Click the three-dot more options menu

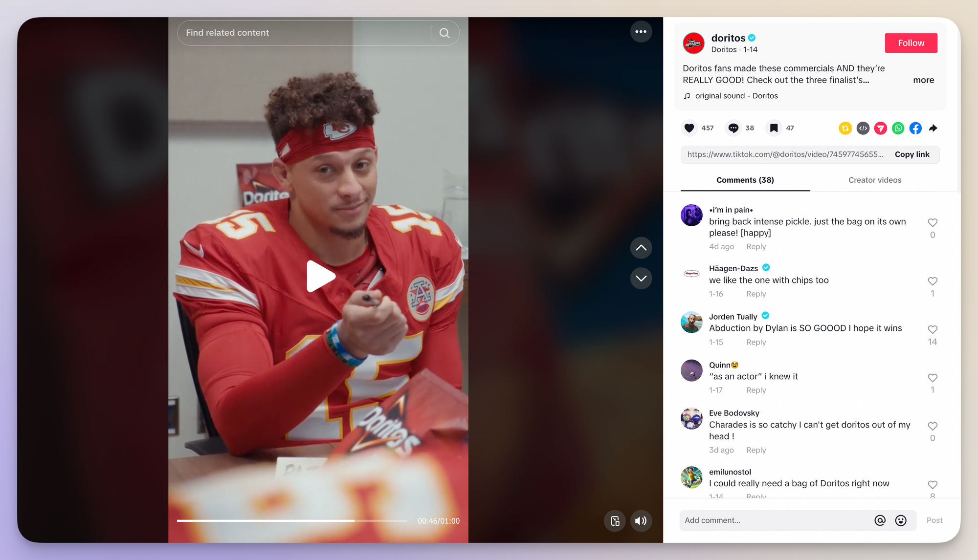coord(640,32)
